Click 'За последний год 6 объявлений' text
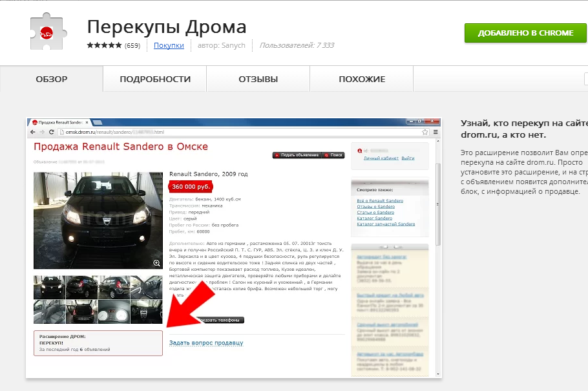 point(74,350)
